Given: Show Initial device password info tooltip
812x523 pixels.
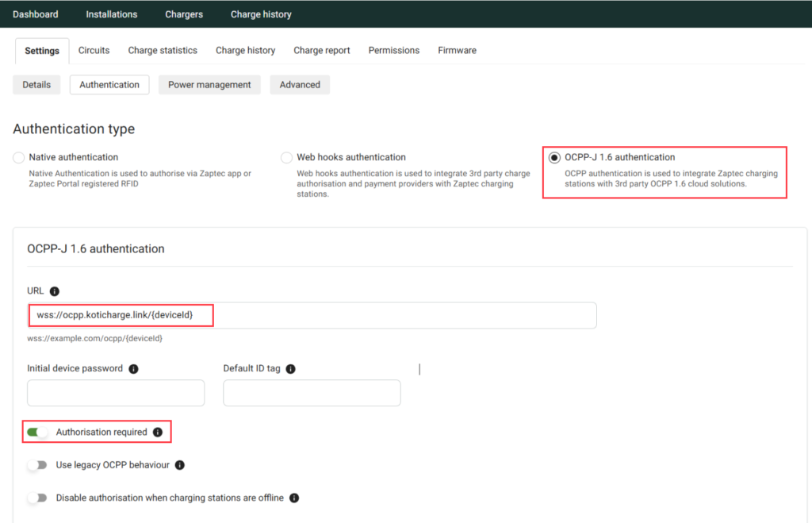Looking at the screenshot, I should point(133,369).
